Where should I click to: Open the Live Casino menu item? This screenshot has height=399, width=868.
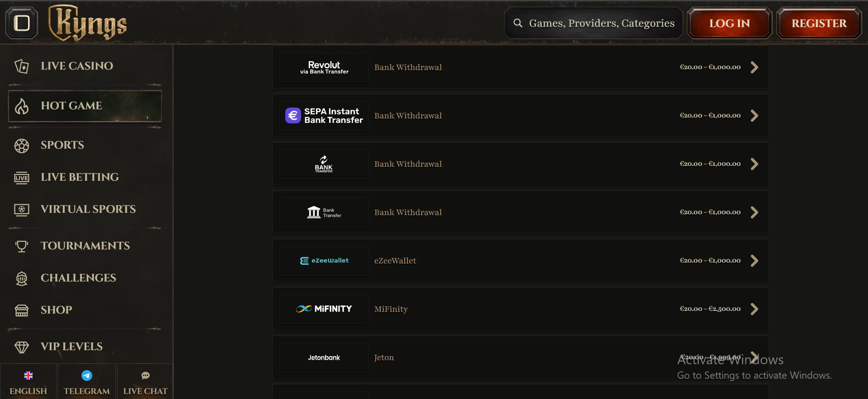[x=85, y=66]
